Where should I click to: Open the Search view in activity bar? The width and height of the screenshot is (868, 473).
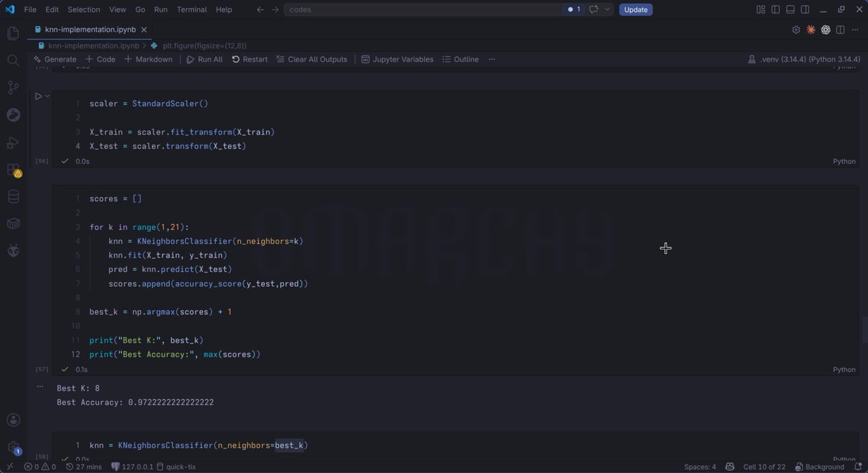[x=13, y=60]
